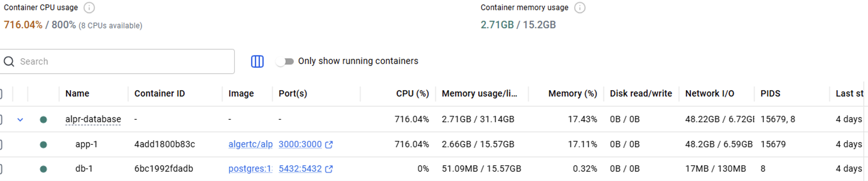Open the postgres image link
This screenshot has height=181, width=868.
point(250,168)
